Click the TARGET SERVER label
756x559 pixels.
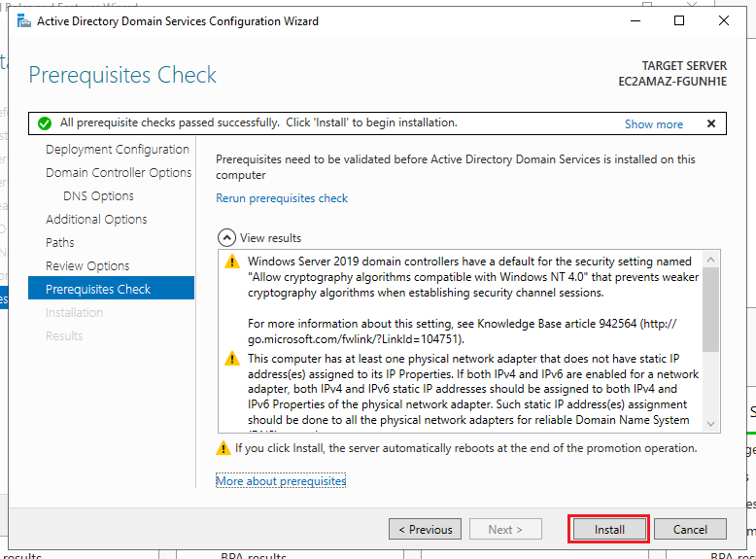point(684,65)
